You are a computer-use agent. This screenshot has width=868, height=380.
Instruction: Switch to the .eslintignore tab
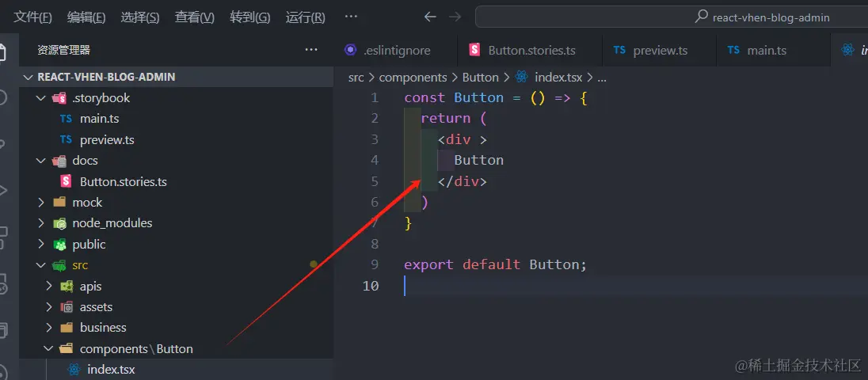(x=395, y=51)
